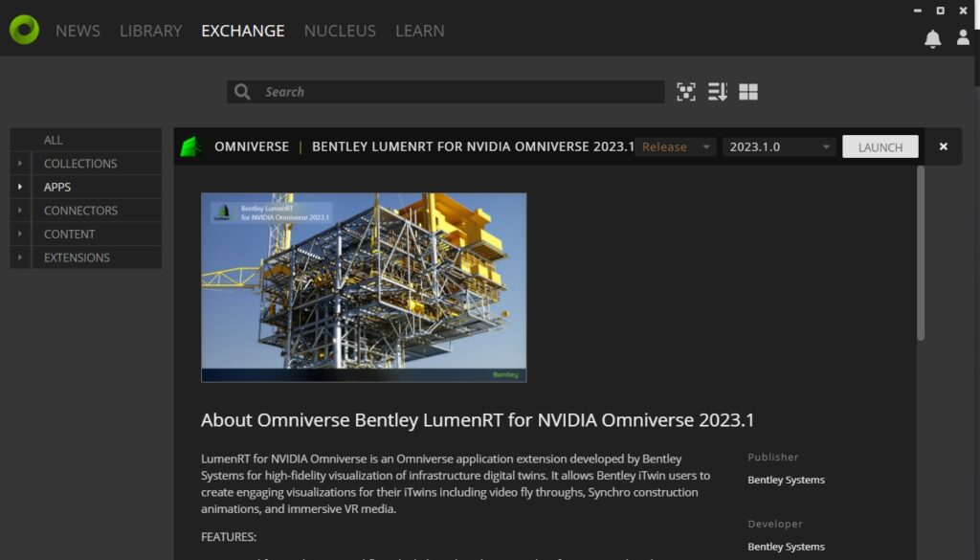Open the user account icon
Viewport: 980px width, 560px height.
pyautogui.click(x=963, y=36)
